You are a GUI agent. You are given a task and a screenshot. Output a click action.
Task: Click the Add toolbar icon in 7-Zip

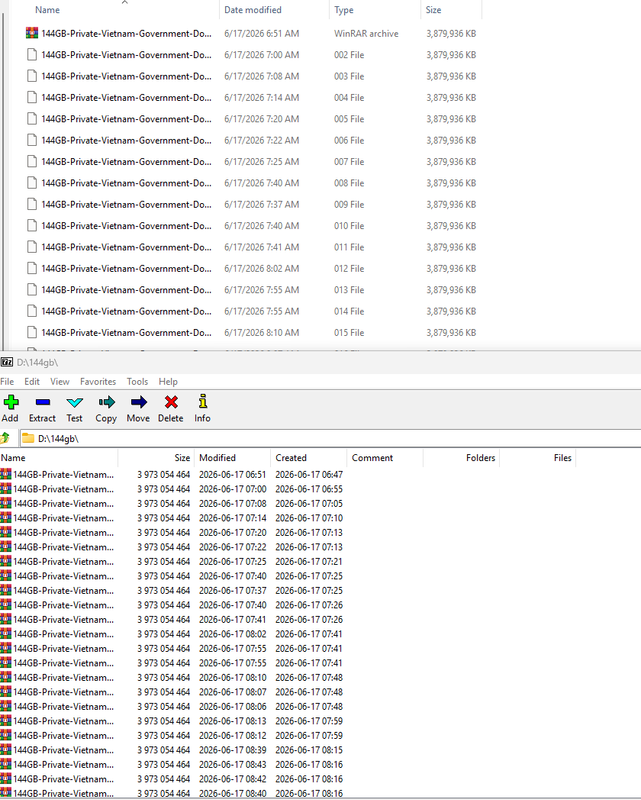(11, 403)
